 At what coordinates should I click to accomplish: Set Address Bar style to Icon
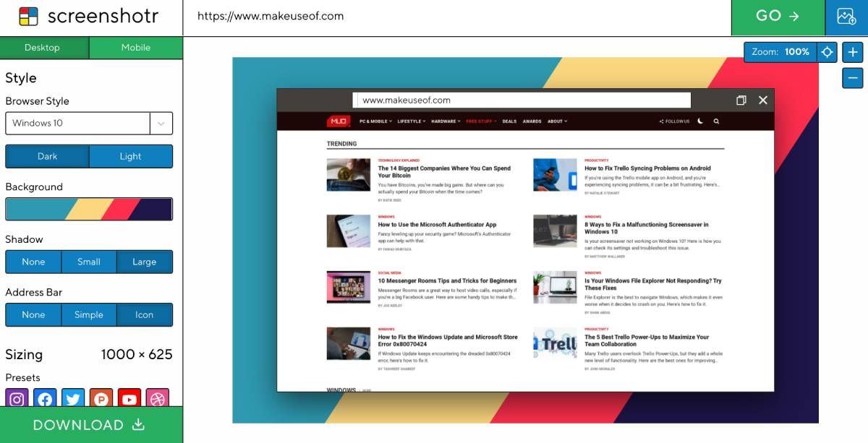[x=145, y=314]
